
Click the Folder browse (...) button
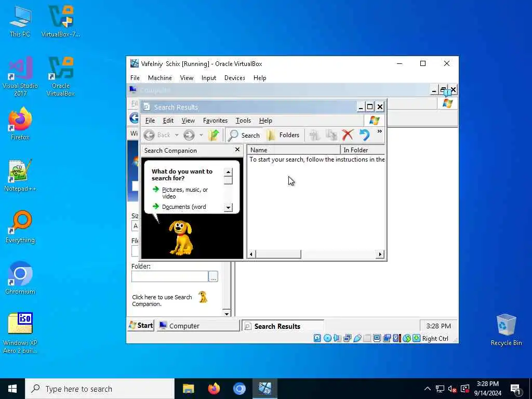213,276
